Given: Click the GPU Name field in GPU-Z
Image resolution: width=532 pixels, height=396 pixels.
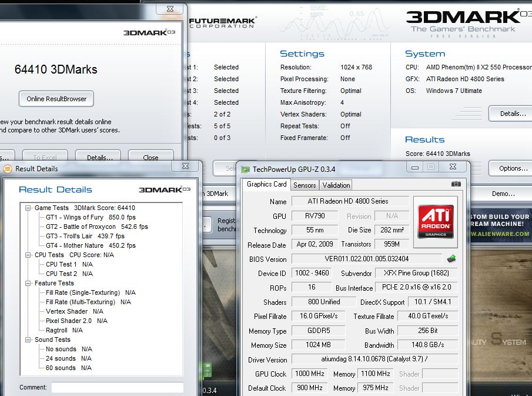Looking at the screenshot, I should coord(350,201).
